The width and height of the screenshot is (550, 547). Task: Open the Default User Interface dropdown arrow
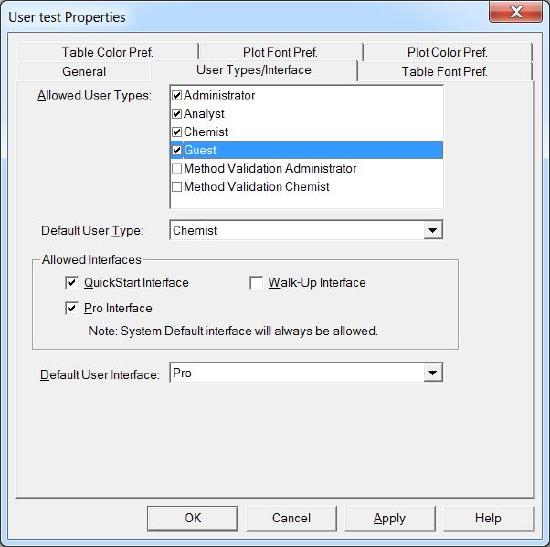click(x=433, y=373)
